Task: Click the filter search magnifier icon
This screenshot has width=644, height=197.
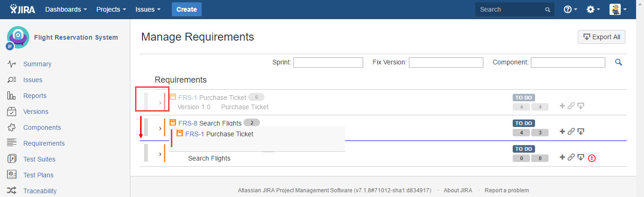Action: click(x=618, y=62)
